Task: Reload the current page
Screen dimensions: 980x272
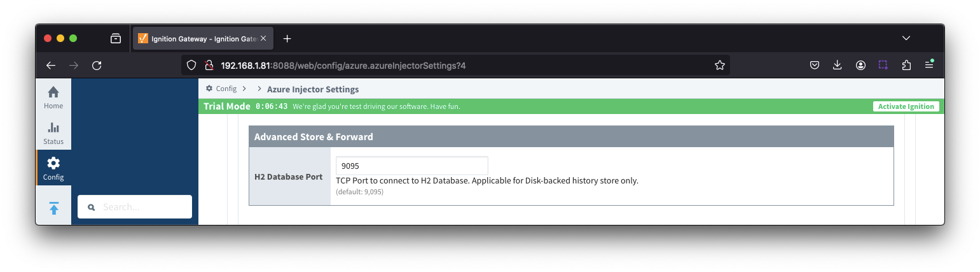Action: tap(97, 65)
